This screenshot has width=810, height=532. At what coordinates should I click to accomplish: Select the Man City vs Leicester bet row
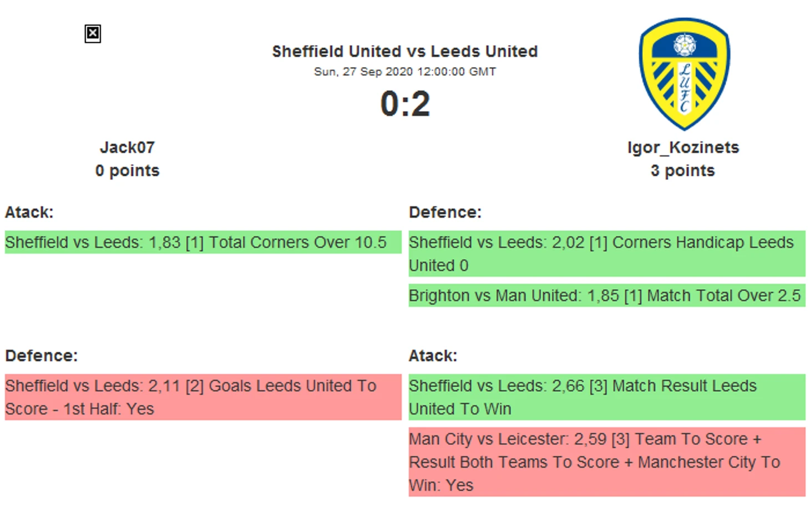[606, 462]
